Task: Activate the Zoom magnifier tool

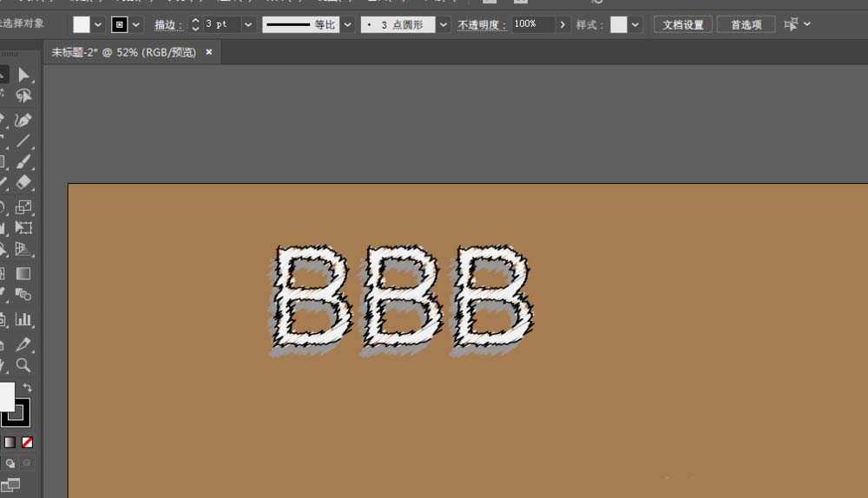Action: 23,365
